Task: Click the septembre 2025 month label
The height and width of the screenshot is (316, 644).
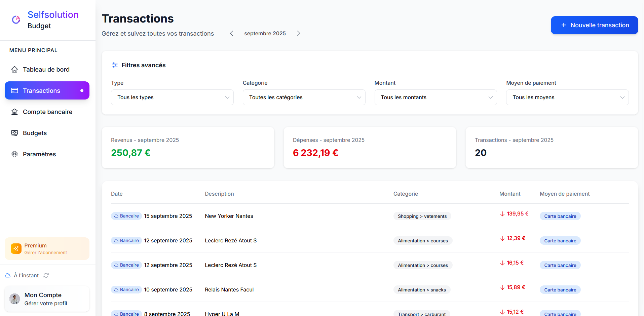Action: coord(265,33)
